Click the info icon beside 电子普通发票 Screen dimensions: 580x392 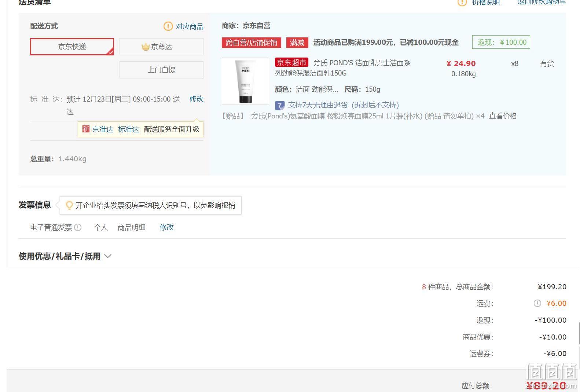78,227
